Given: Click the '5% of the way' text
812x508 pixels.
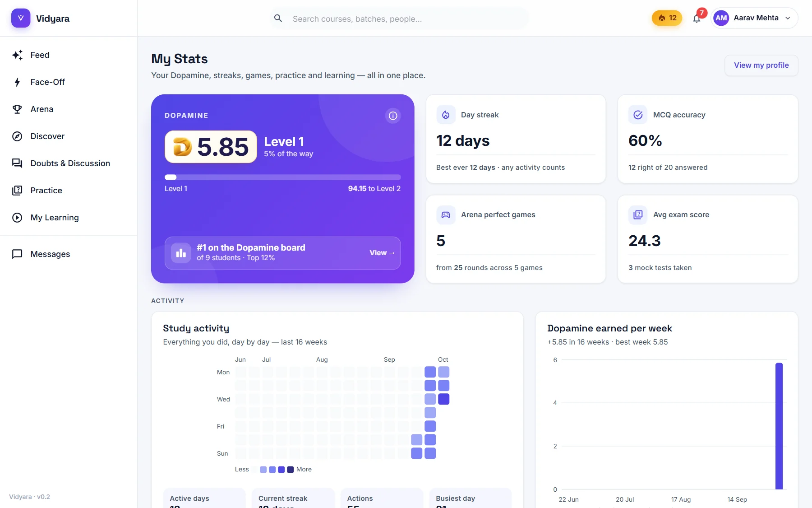Looking at the screenshot, I should [289, 154].
